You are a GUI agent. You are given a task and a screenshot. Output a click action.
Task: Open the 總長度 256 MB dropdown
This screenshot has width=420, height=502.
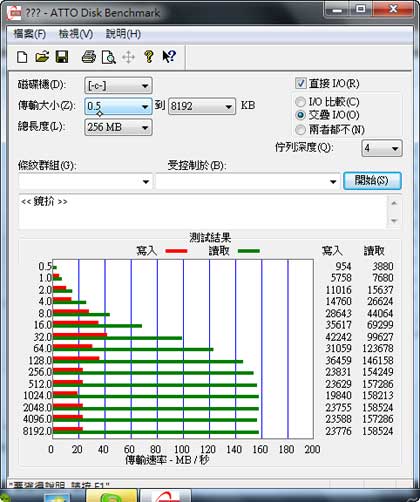pos(118,127)
